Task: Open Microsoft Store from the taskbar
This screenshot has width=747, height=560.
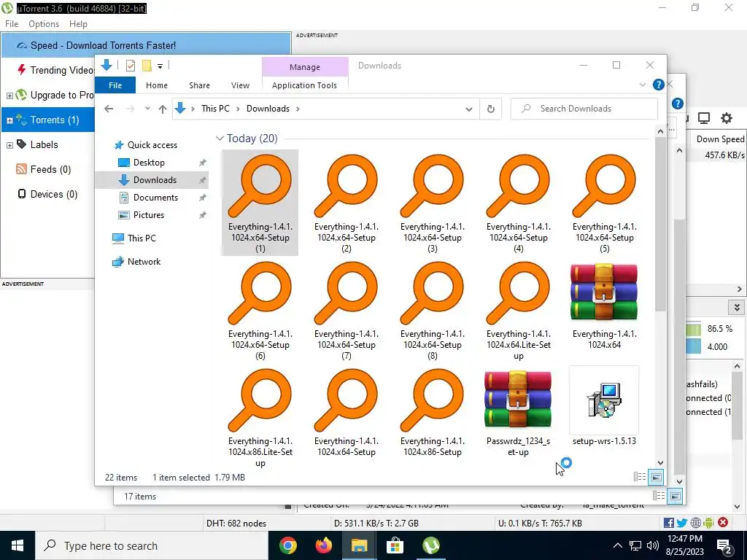Action: coord(395,545)
